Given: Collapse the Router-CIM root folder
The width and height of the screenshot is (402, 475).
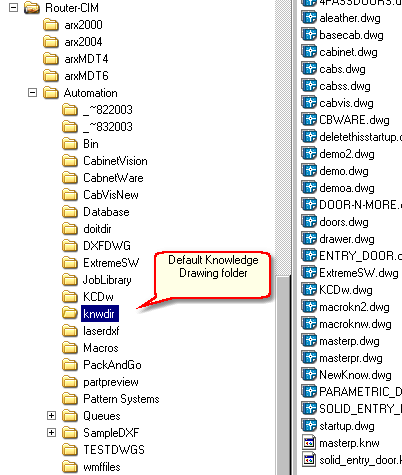Looking at the screenshot, I should (x=13, y=7).
